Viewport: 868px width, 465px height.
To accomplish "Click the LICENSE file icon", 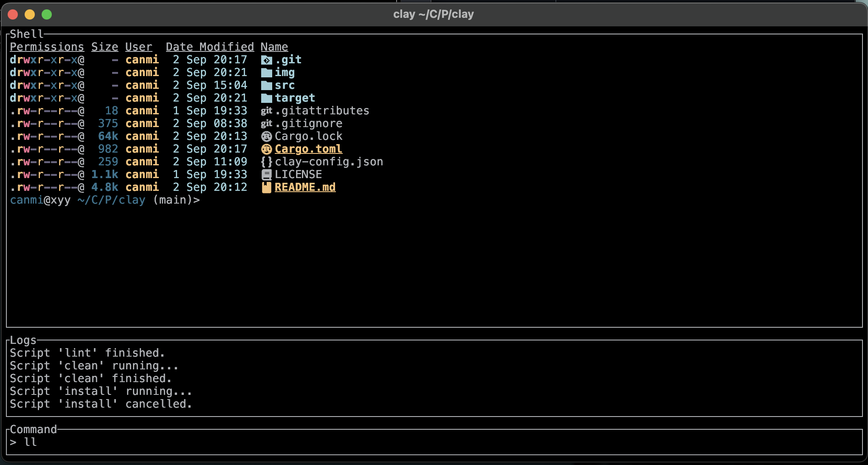I will click(266, 175).
